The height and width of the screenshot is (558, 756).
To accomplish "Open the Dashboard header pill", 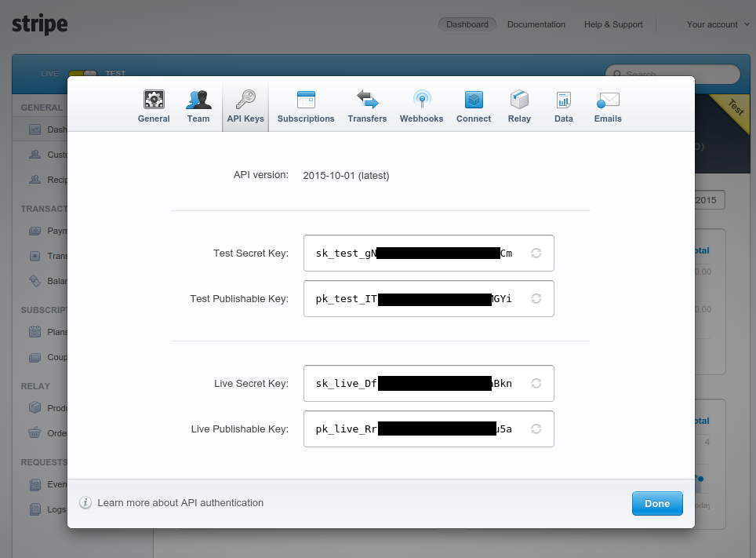I will pos(467,24).
